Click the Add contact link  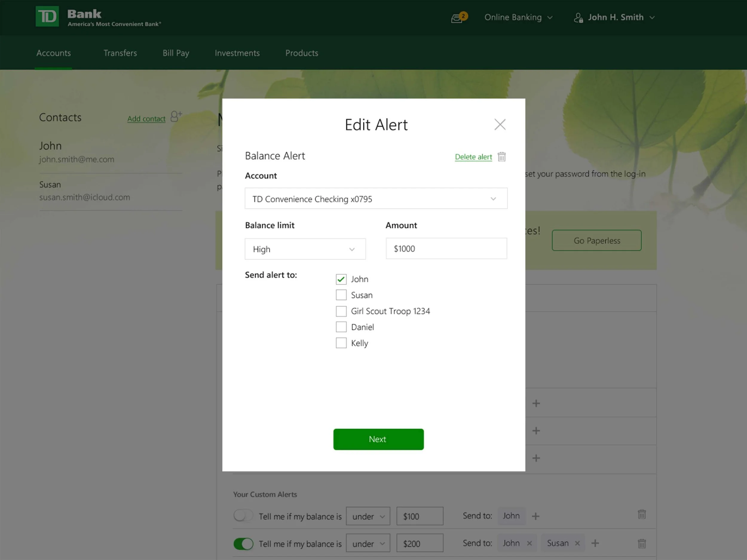(146, 119)
